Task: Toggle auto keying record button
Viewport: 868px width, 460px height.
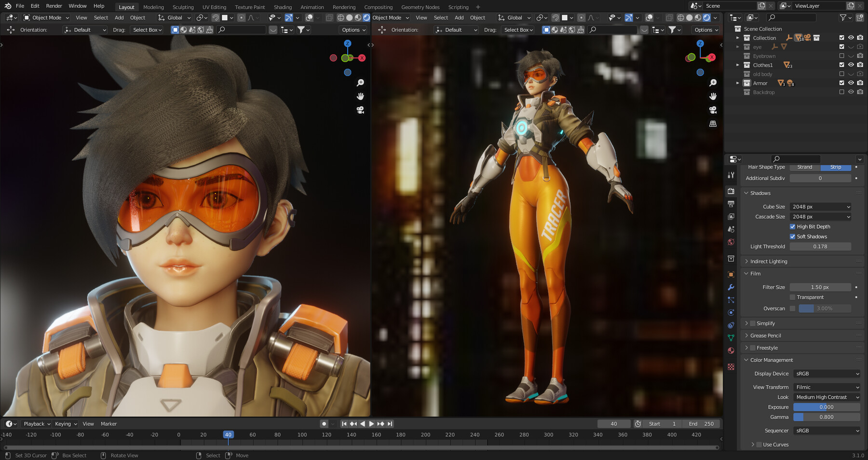Action: 324,424
